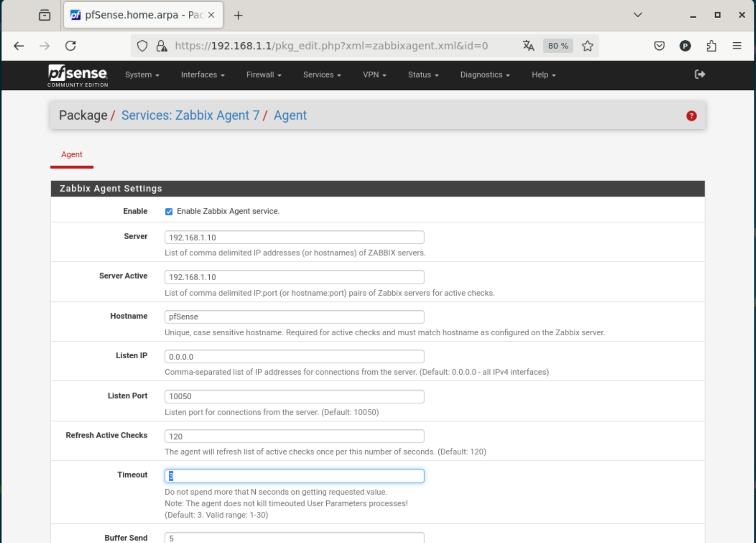Image resolution: width=756 pixels, height=543 pixels.
Task: Click the pfSense logo
Action: point(78,76)
